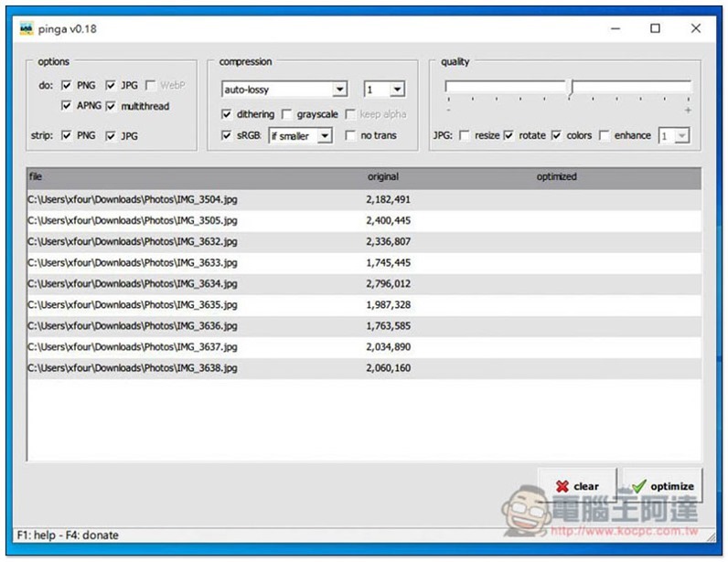Image resolution: width=728 pixels, height=562 pixels.
Task: Click the original size value 2,034,890
Action: 388,346
